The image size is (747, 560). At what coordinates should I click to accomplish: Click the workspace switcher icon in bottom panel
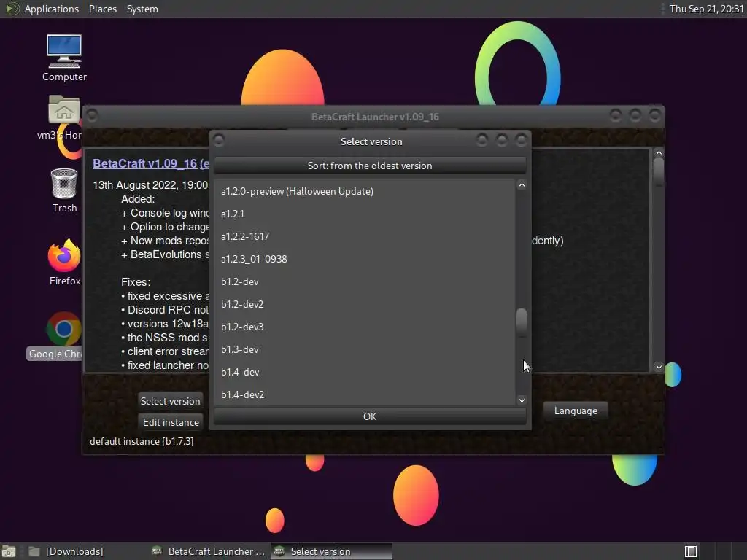click(691, 551)
